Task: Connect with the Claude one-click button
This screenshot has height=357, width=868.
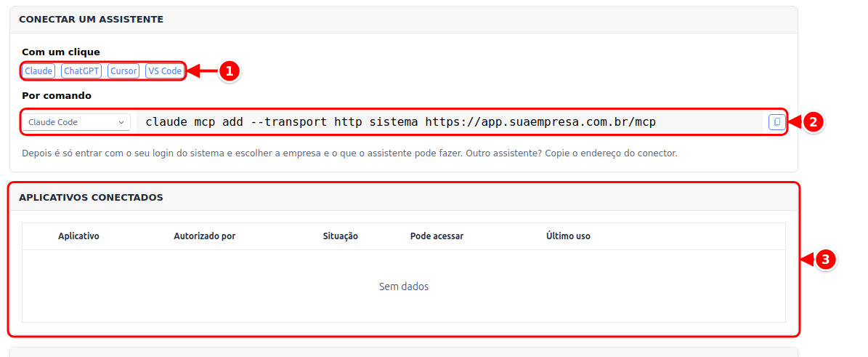Action: tap(38, 71)
